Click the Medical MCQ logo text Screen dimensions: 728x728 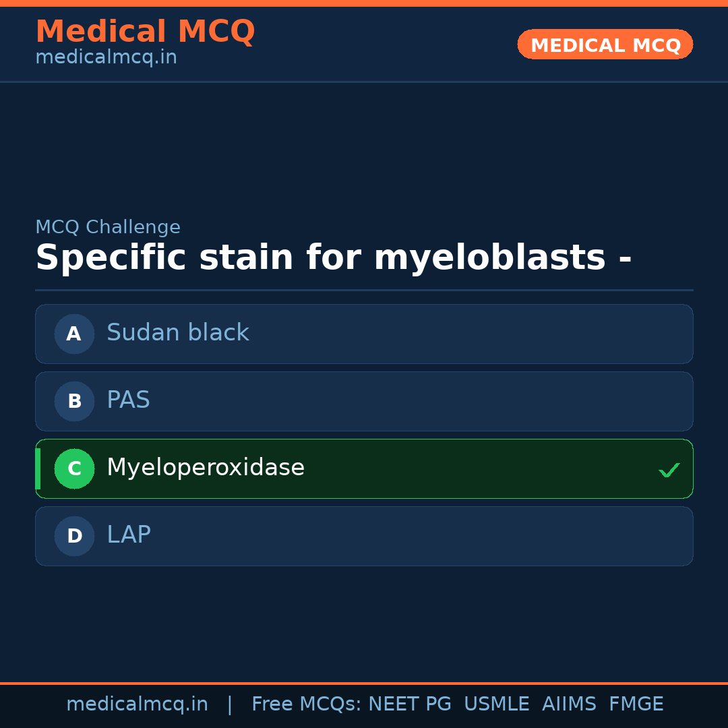[x=145, y=31]
